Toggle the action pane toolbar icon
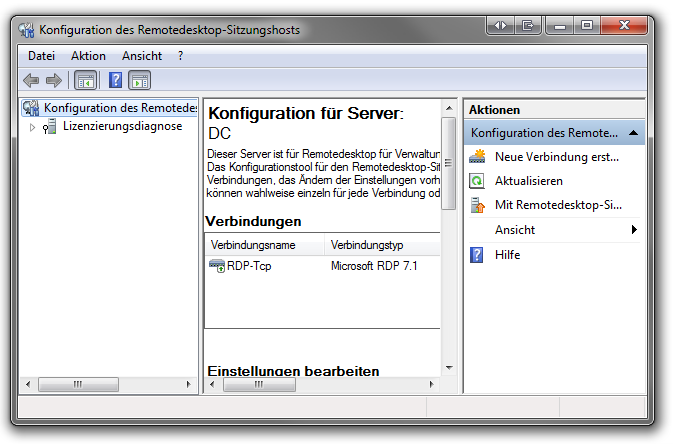677x444 pixels. coord(140,80)
